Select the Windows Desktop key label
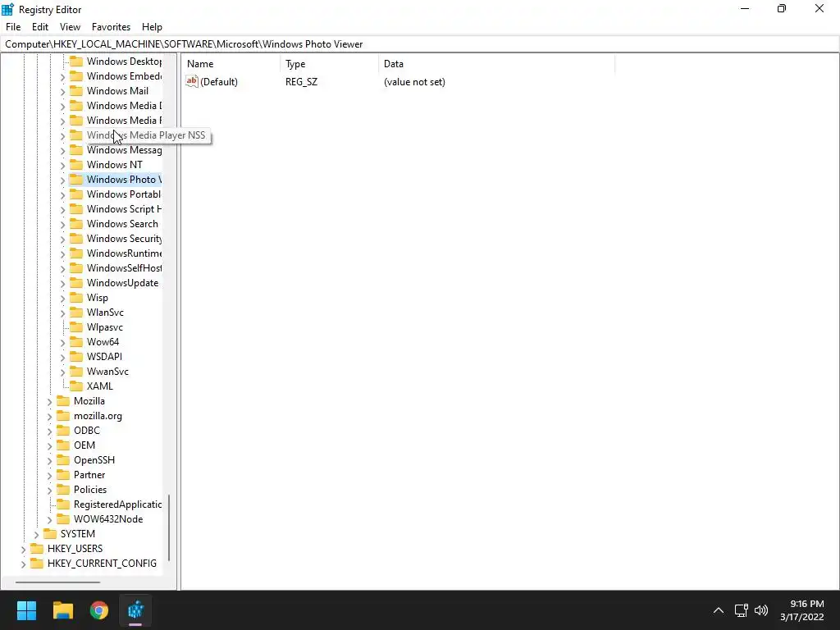Viewport: 840px width, 630px height. pos(124,61)
